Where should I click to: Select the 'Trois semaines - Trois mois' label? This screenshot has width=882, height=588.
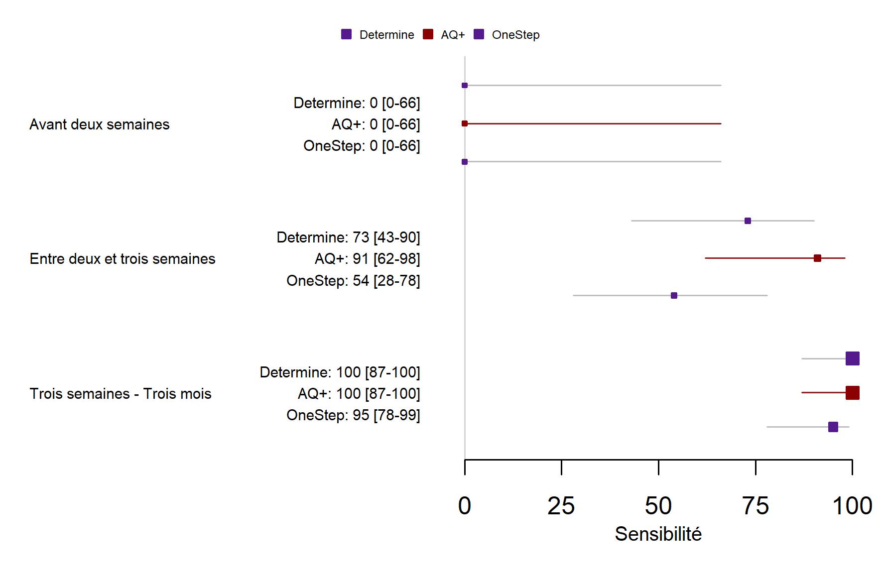(121, 394)
